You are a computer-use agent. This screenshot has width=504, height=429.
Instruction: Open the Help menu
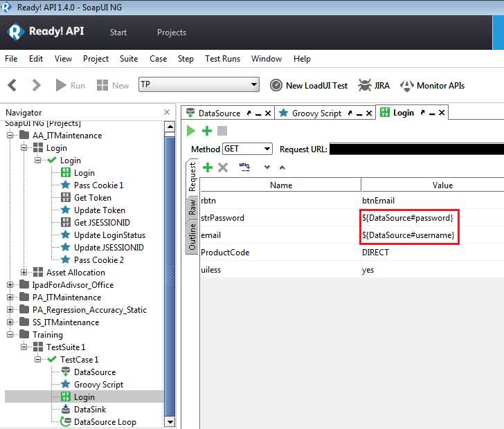pos(302,59)
